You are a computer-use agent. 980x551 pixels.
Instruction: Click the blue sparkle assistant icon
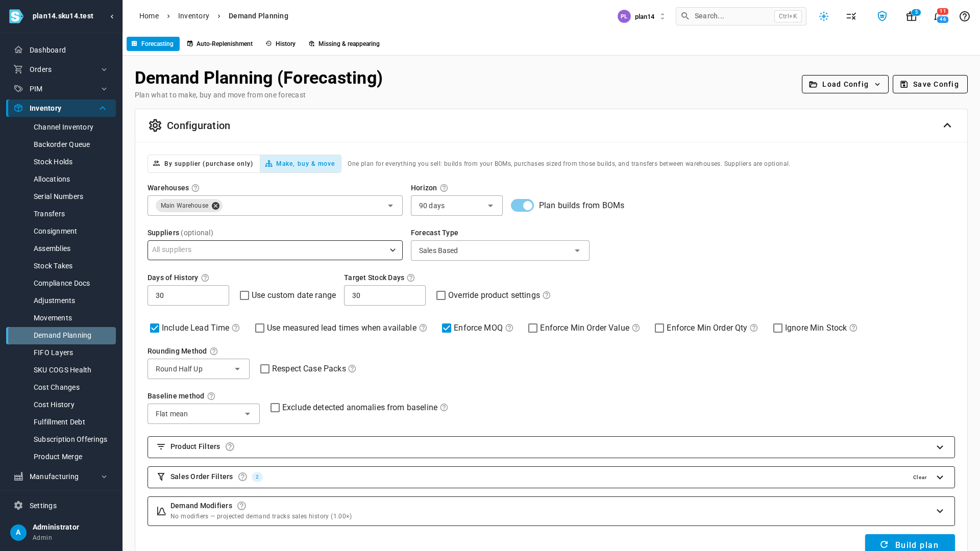tap(824, 16)
